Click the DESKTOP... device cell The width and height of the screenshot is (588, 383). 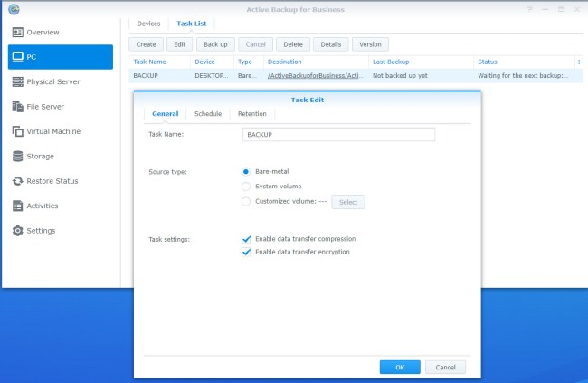pos(212,75)
